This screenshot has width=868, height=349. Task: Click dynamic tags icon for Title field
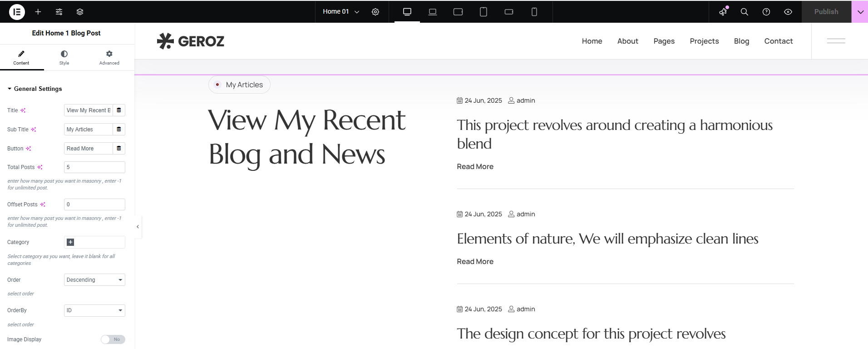(x=119, y=110)
